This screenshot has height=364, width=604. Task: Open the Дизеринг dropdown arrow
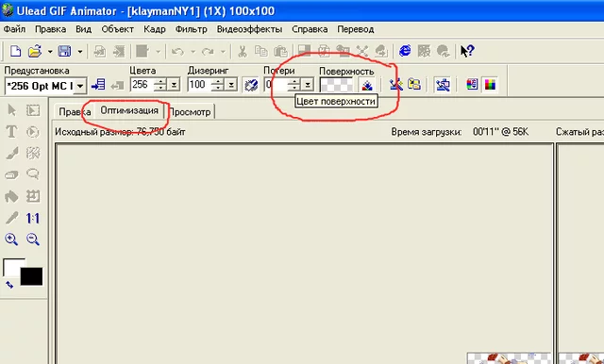coord(230,85)
